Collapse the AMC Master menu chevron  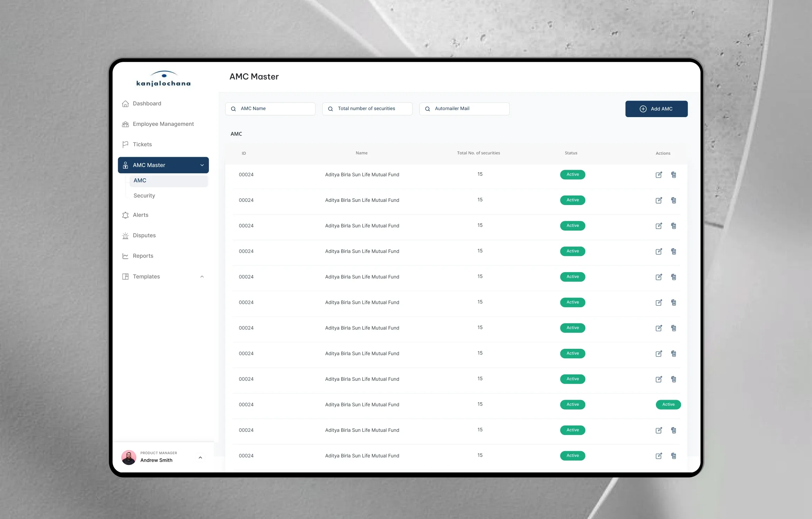202,165
